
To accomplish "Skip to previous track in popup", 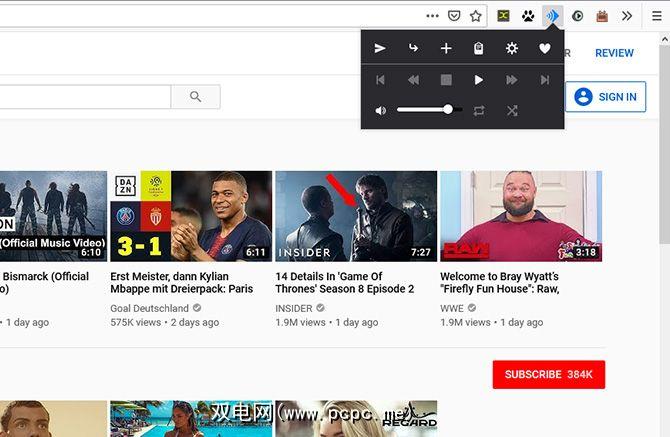I will 380,80.
